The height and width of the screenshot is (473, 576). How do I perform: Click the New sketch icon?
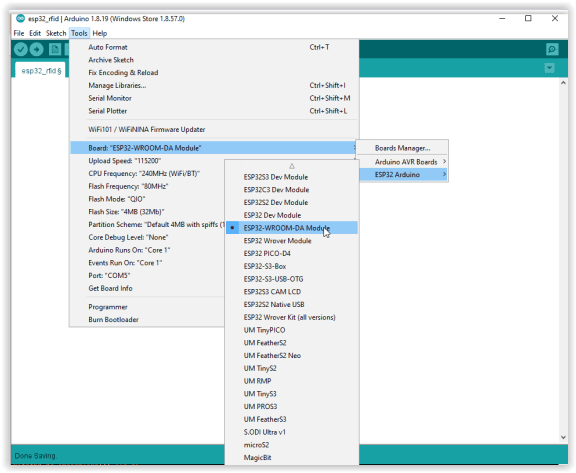click(55, 49)
